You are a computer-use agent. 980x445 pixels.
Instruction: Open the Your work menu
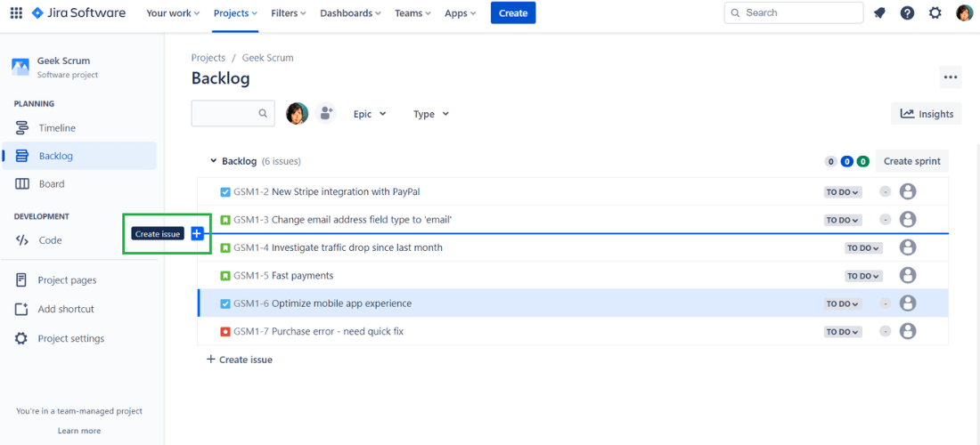point(173,12)
